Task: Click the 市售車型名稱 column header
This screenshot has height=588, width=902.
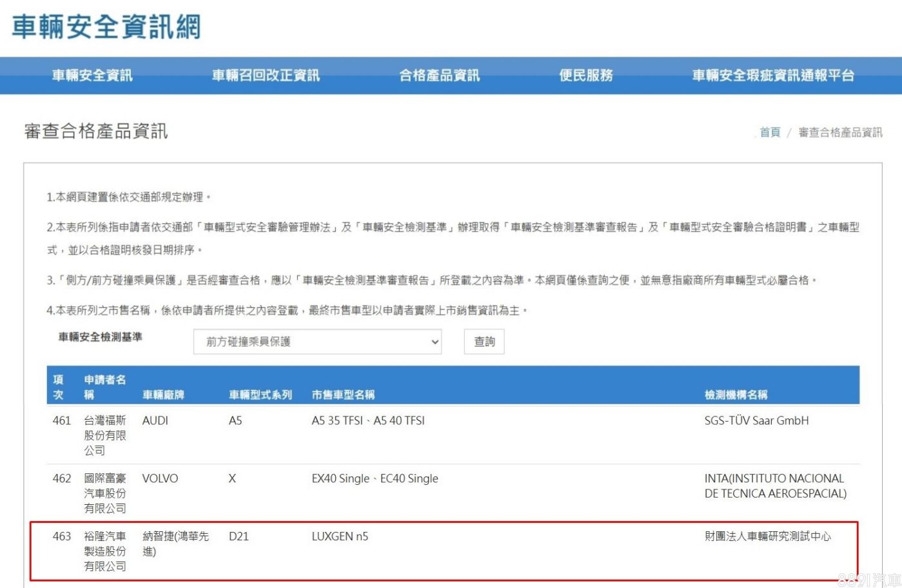Action: point(343,395)
